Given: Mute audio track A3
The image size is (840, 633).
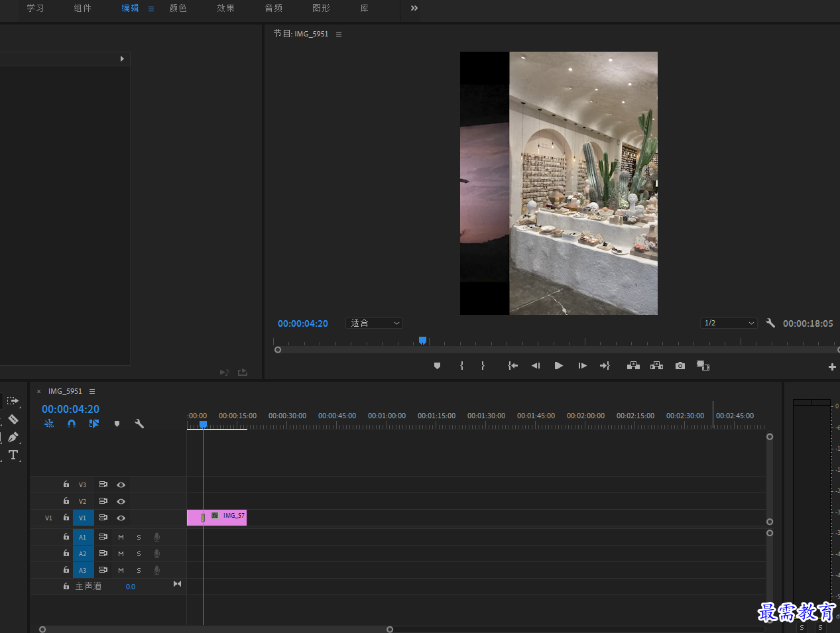Looking at the screenshot, I should 121,570.
